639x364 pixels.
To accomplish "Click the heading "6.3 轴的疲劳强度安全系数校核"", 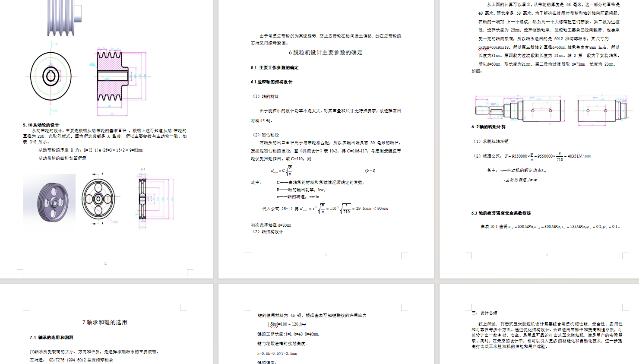I will [x=501, y=213].
